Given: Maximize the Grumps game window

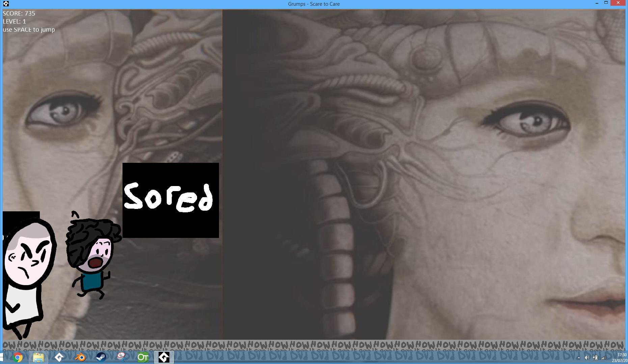Looking at the screenshot, I should (x=606, y=3).
